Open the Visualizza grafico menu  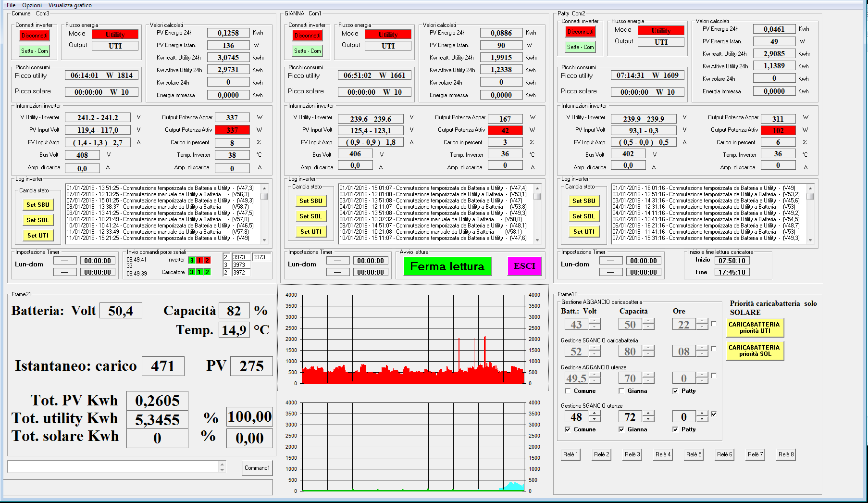pos(70,5)
